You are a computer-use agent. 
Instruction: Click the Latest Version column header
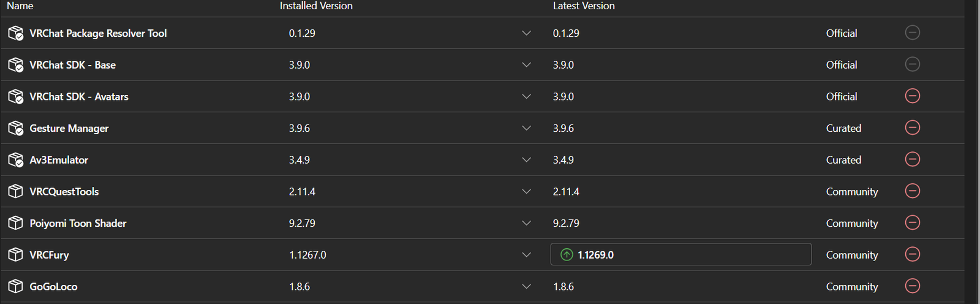tap(584, 6)
